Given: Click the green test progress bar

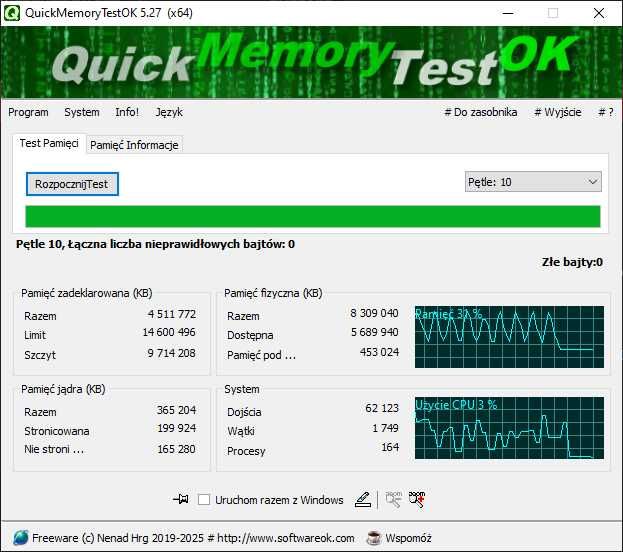Looking at the screenshot, I should point(313,217).
